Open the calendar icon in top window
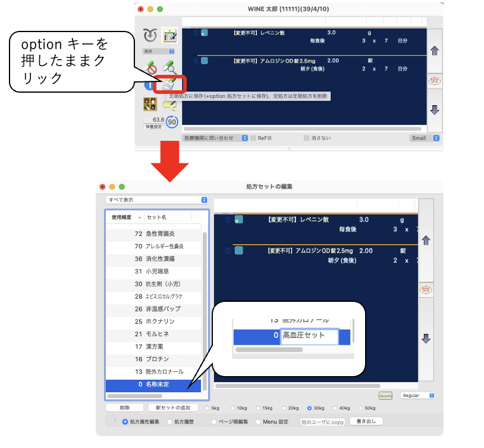 [x=170, y=35]
